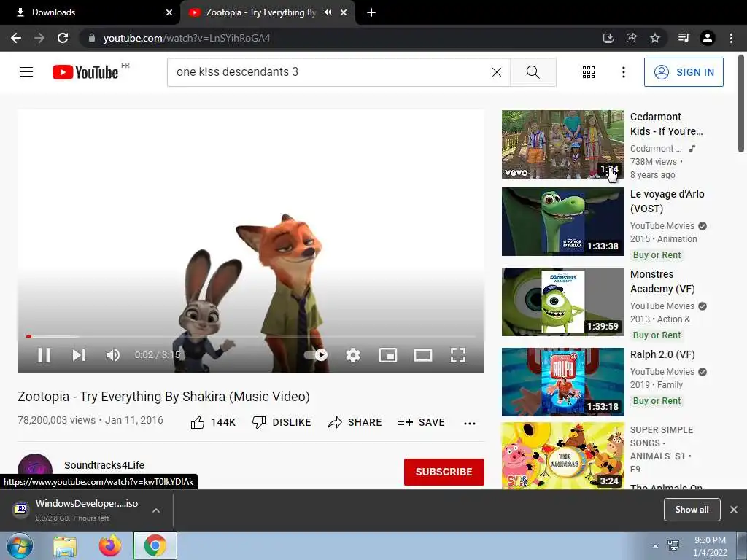The width and height of the screenshot is (747, 560).
Task: Open the SHARE dialog
Action: click(355, 422)
